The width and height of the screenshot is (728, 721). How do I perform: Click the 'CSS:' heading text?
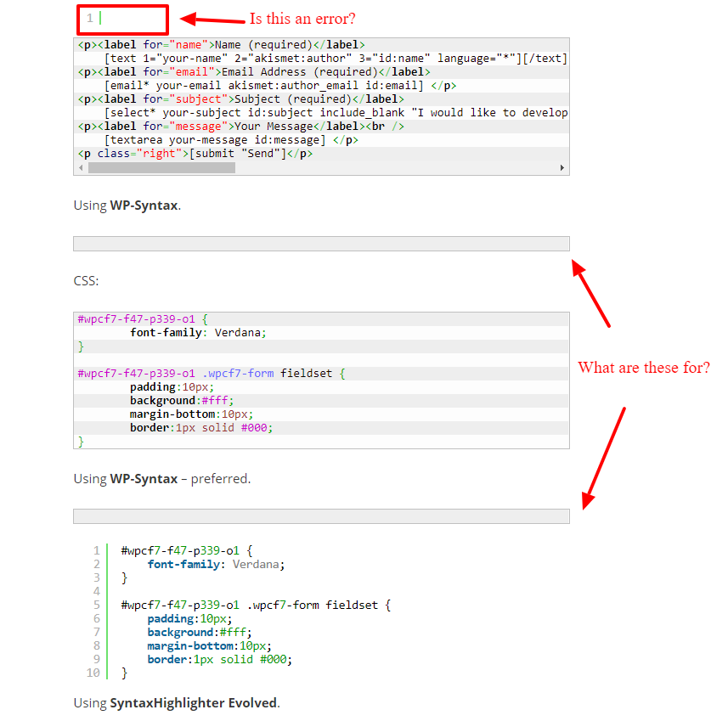click(86, 281)
